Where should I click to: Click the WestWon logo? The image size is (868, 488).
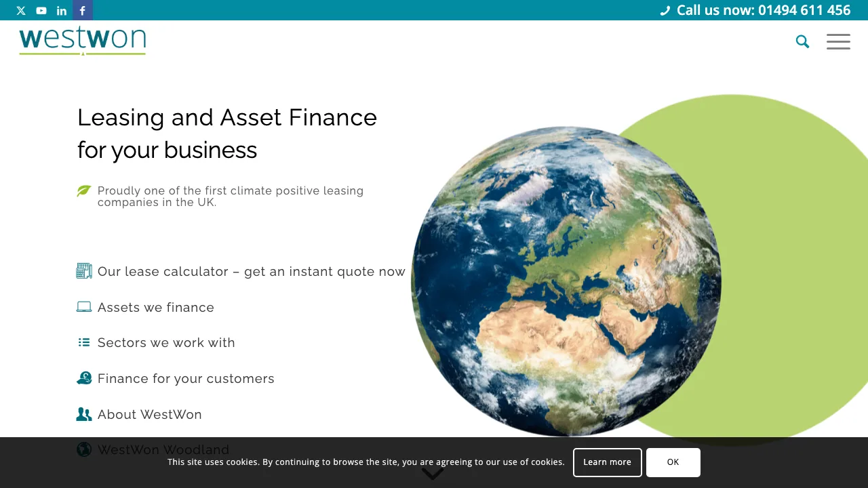click(x=83, y=41)
